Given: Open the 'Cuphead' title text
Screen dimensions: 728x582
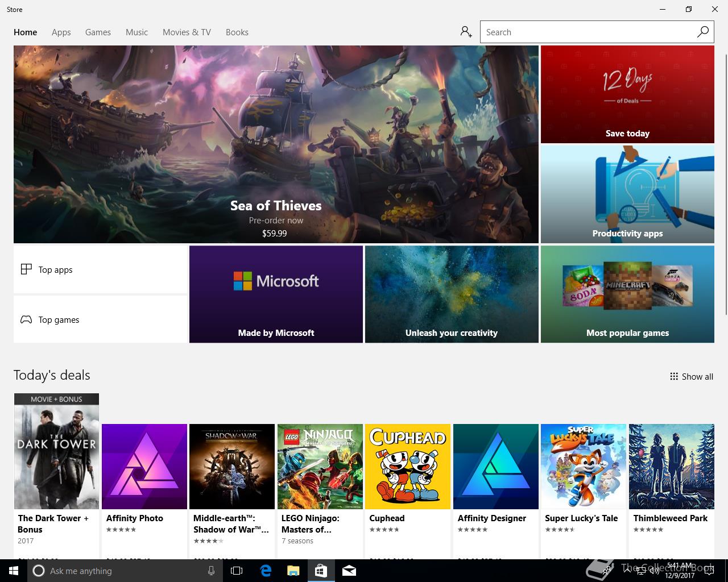Looking at the screenshot, I should 387,518.
